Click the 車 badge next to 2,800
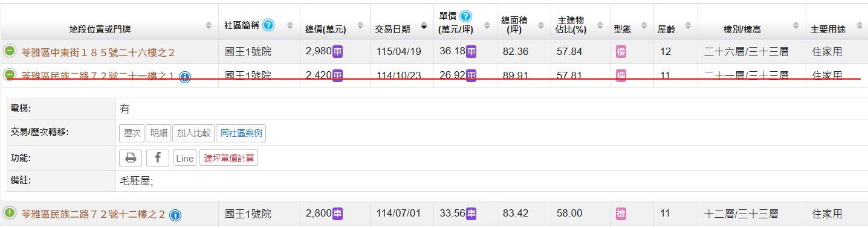Screen dimensions: 868x228 (x=338, y=214)
